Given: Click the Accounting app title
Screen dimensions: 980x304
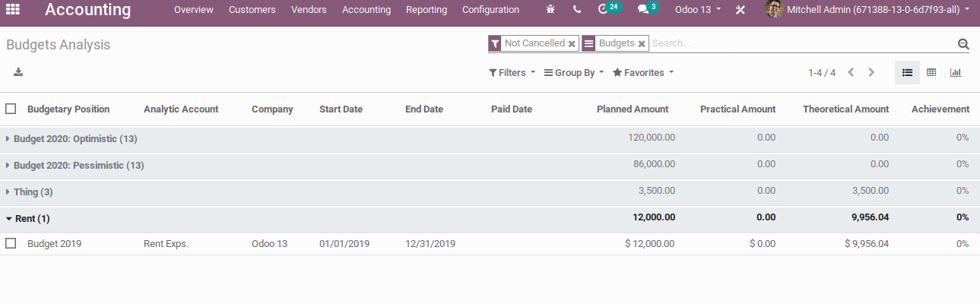Looking at the screenshot, I should [87, 10].
